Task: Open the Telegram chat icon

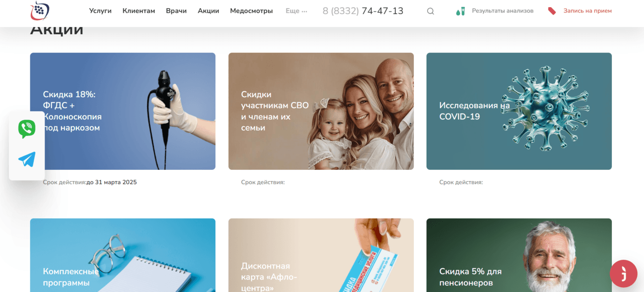Action: click(x=27, y=160)
